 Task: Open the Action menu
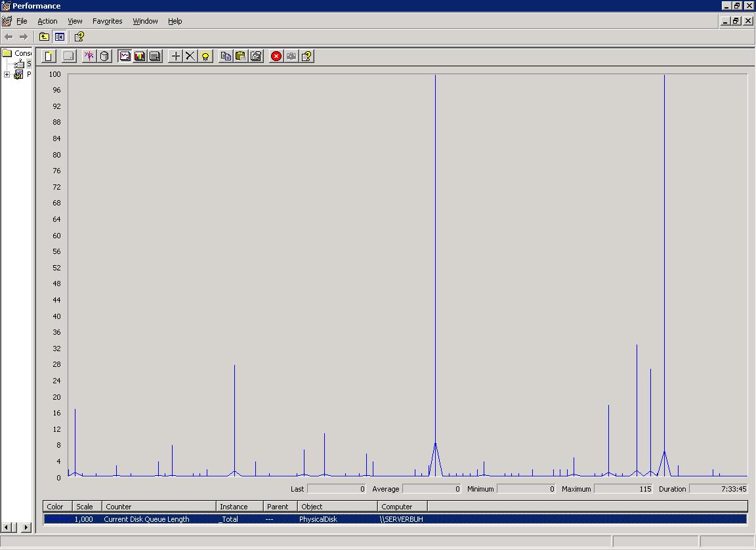click(47, 21)
